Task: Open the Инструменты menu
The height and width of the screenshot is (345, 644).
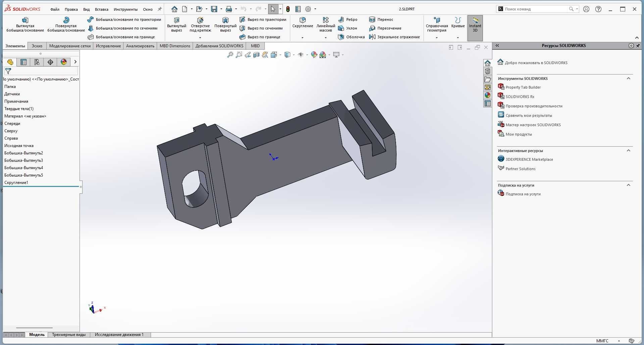Action: coord(126,9)
